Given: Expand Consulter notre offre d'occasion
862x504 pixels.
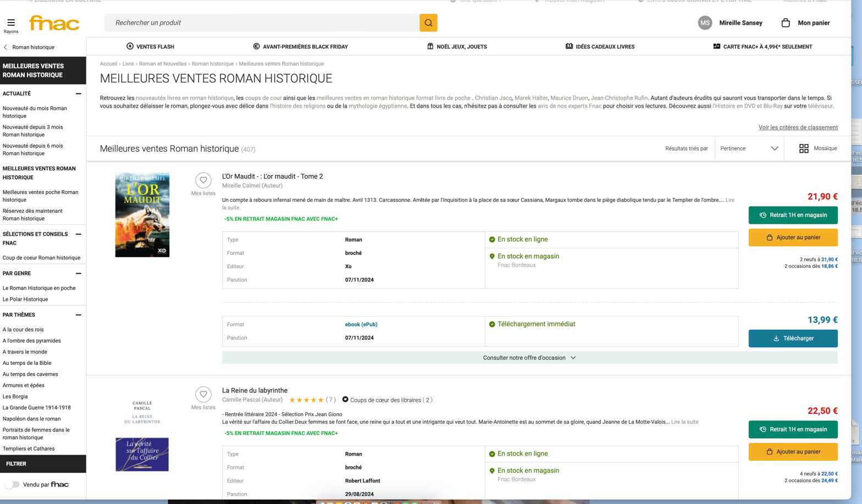Looking at the screenshot, I should tap(529, 358).
